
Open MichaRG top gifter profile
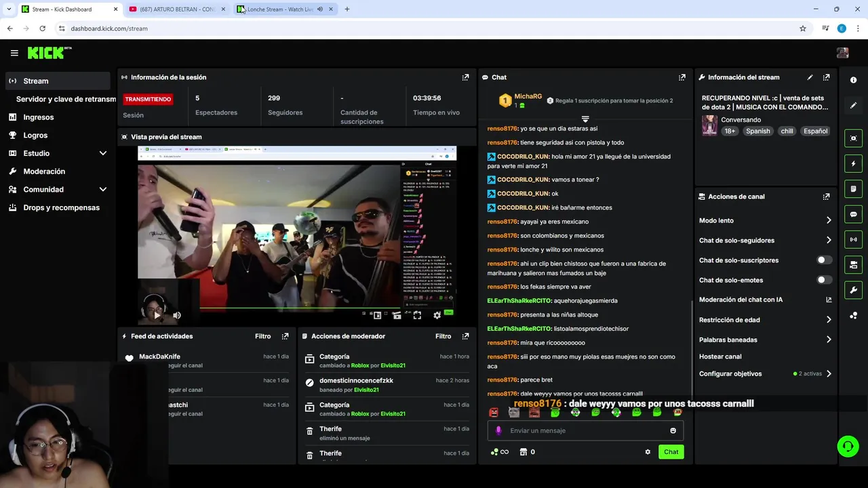pos(528,97)
